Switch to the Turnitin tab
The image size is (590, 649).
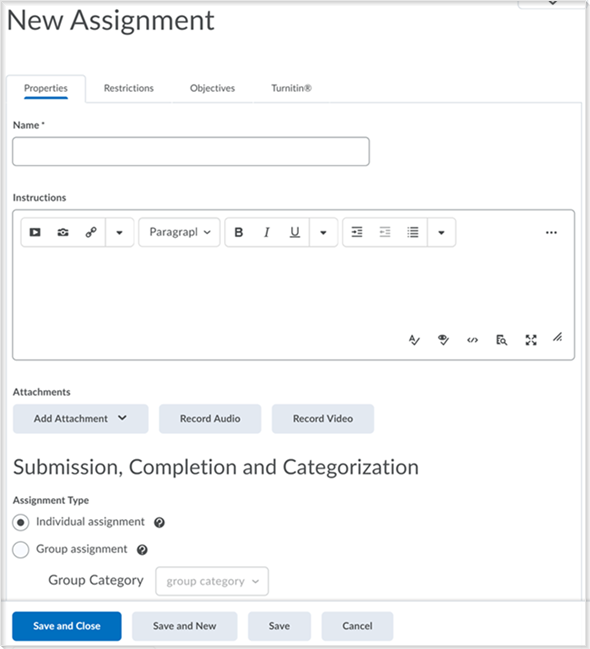(x=291, y=88)
